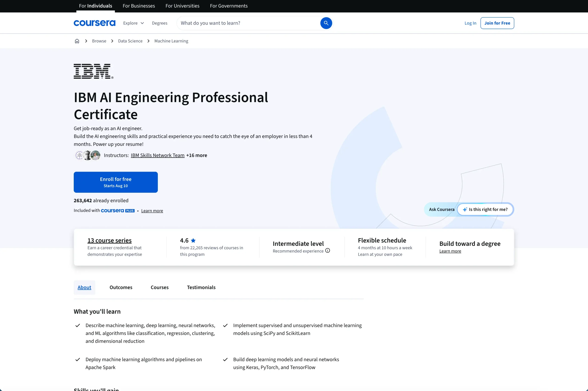
Task: Click Learn more next to Coursera Plus
Action: [152, 211]
